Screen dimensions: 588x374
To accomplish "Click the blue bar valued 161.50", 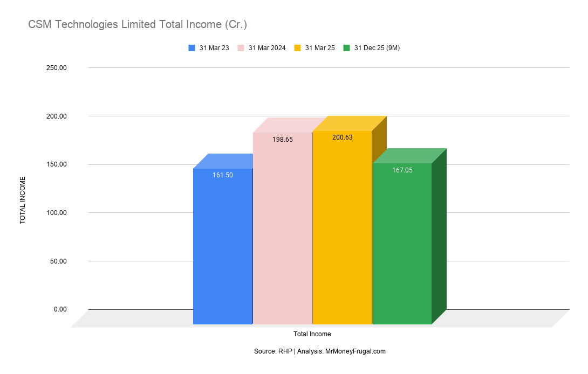I will click(x=223, y=246).
